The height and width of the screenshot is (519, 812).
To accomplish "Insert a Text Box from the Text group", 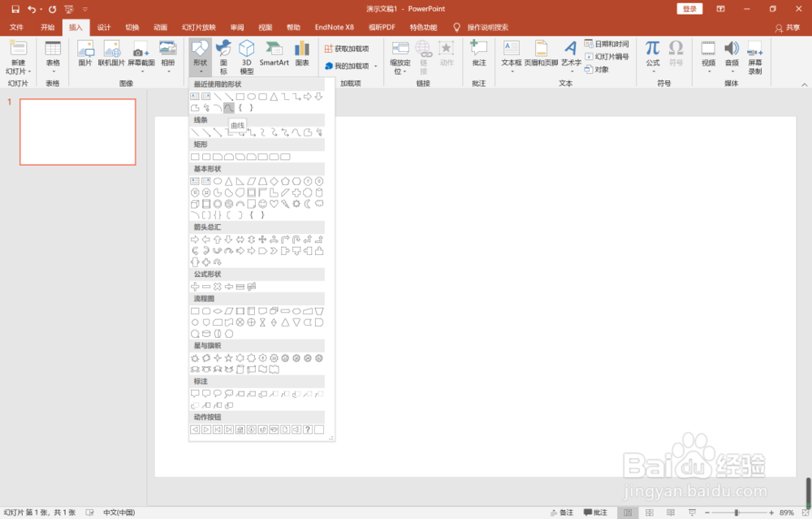I will click(x=511, y=54).
